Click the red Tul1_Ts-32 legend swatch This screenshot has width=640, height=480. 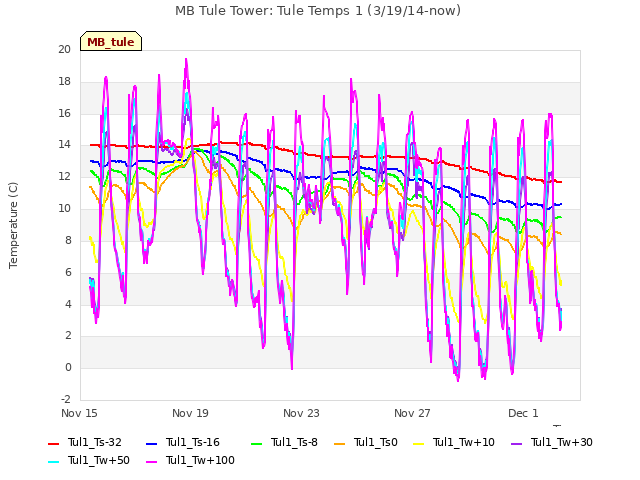pyautogui.click(x=53, y=444)
